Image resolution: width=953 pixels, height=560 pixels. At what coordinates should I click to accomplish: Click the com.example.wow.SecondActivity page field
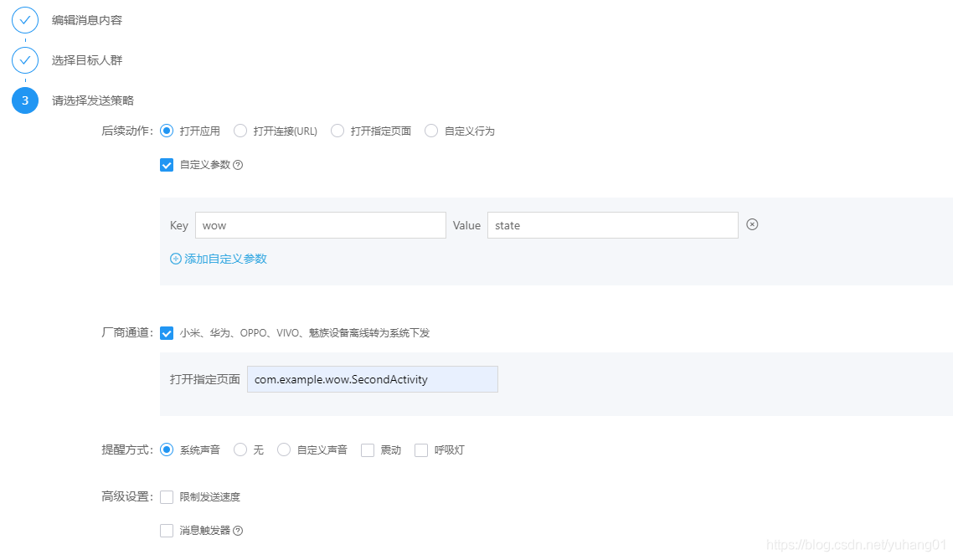point(373,379)
